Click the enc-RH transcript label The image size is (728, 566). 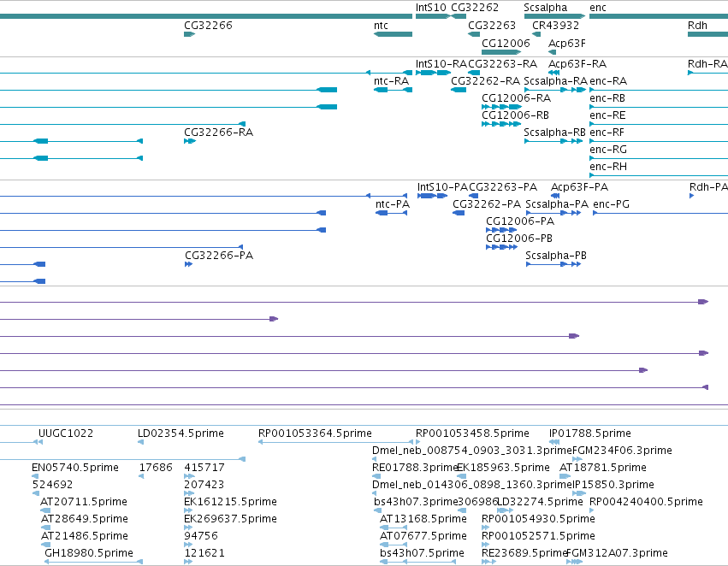coord(608,167)
